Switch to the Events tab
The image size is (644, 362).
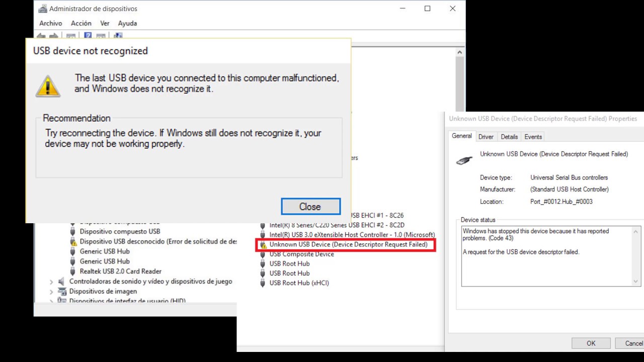tap(533, 137)
